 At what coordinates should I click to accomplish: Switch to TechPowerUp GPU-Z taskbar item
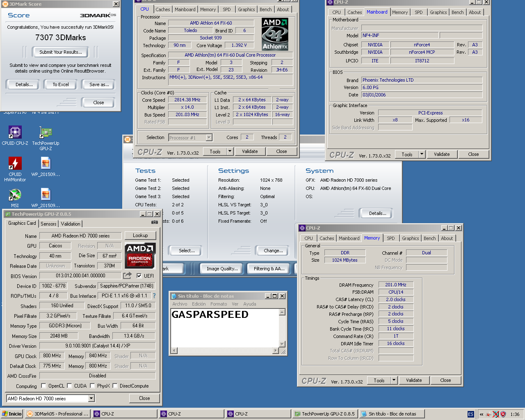[x=325, y=414]
